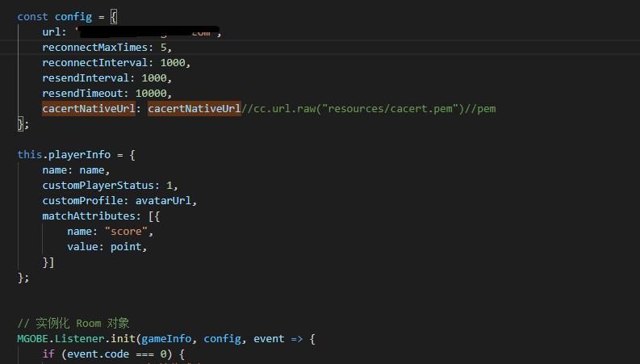Click the config variable name in the const declaration
Image resolution: width=640 pixels, height=364 pixels.
pyautogui.click(x=73, y=16)
